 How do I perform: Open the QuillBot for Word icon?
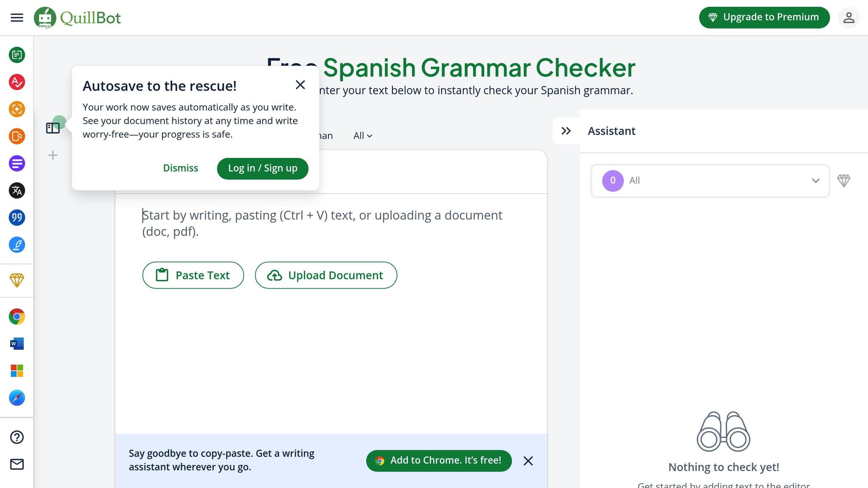coord(17,344)
